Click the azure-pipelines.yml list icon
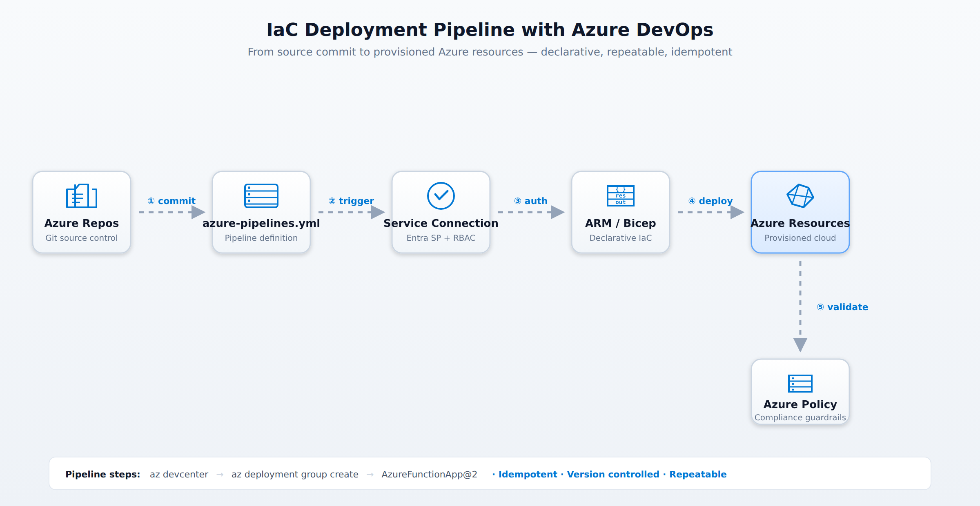The width and height of the screenshot is (980, 506). click(x=261, y=196)
